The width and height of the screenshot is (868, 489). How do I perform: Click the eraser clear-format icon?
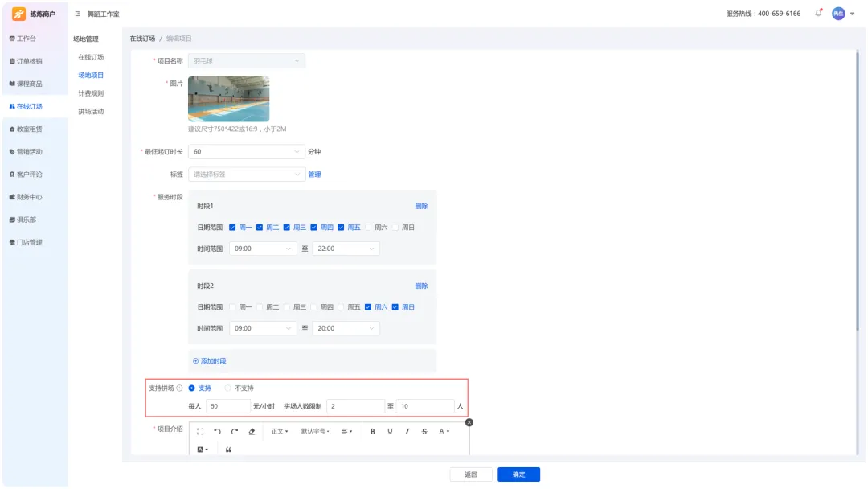coord(252,432)
